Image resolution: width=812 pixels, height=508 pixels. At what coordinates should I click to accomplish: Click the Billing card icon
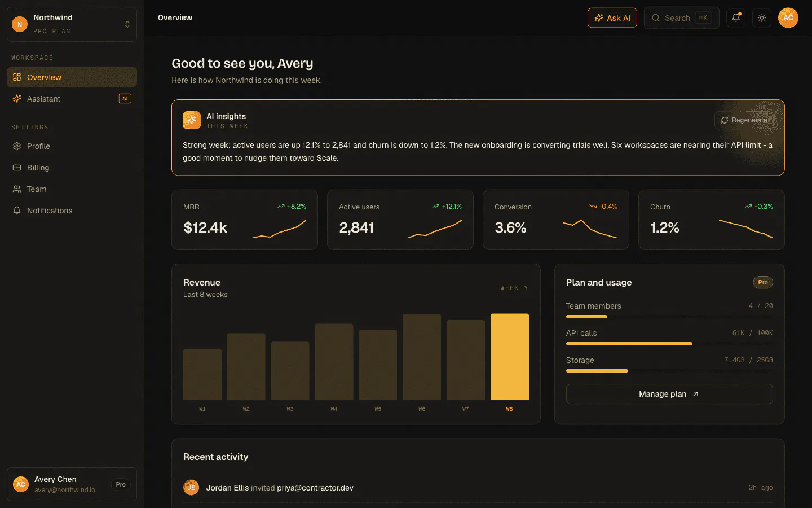pyautogui.click(x=17, y=168)
